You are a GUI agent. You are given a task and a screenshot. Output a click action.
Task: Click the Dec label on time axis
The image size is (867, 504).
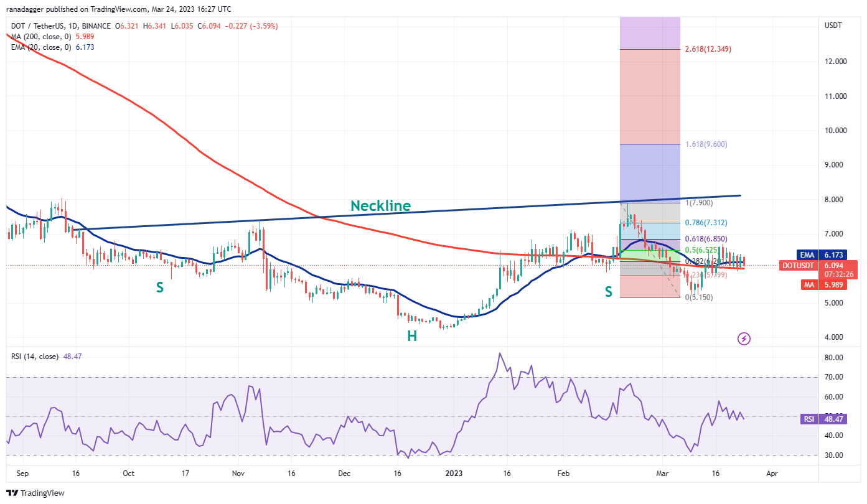344,474
